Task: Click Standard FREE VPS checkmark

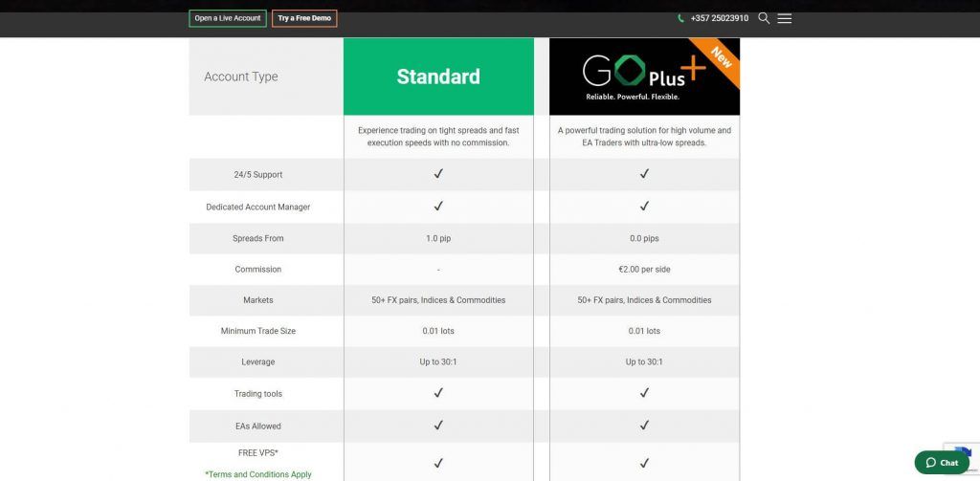Action: pyautogui.click(x=438, y=462)
